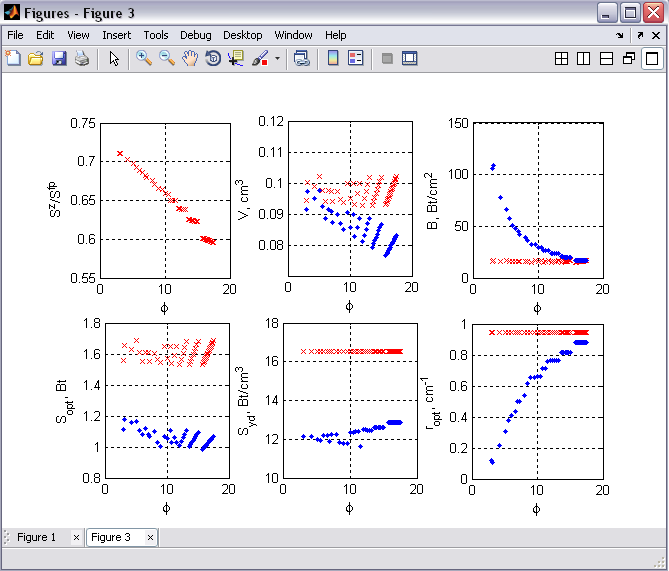Open a file with the folder icon
This screenshot has height=571, width=669.
coord(36,58)
